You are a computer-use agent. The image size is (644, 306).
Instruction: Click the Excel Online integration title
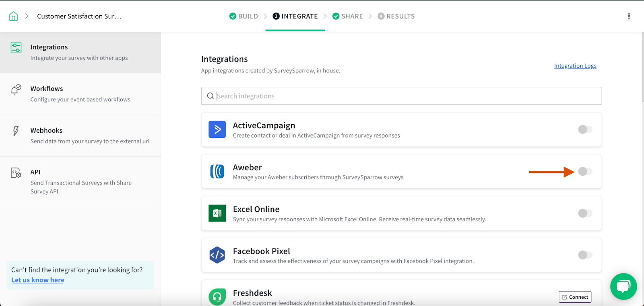pyautogui.click(x=256, y=209)
